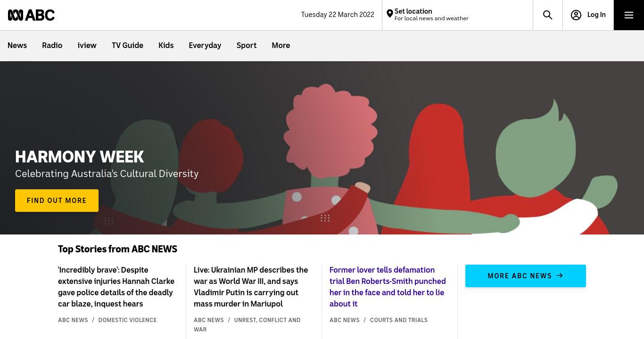Click ABC News label under Hannah Clarke story

[73, 320]
